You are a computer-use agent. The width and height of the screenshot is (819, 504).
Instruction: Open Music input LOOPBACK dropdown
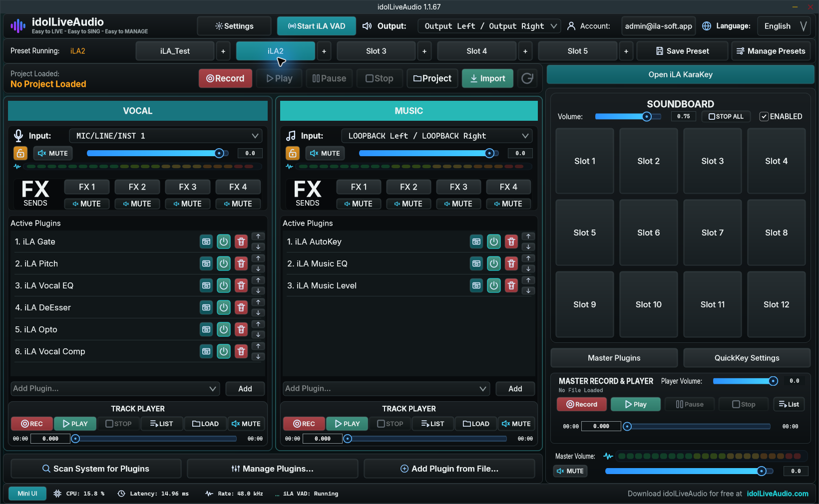click(437, 136)
